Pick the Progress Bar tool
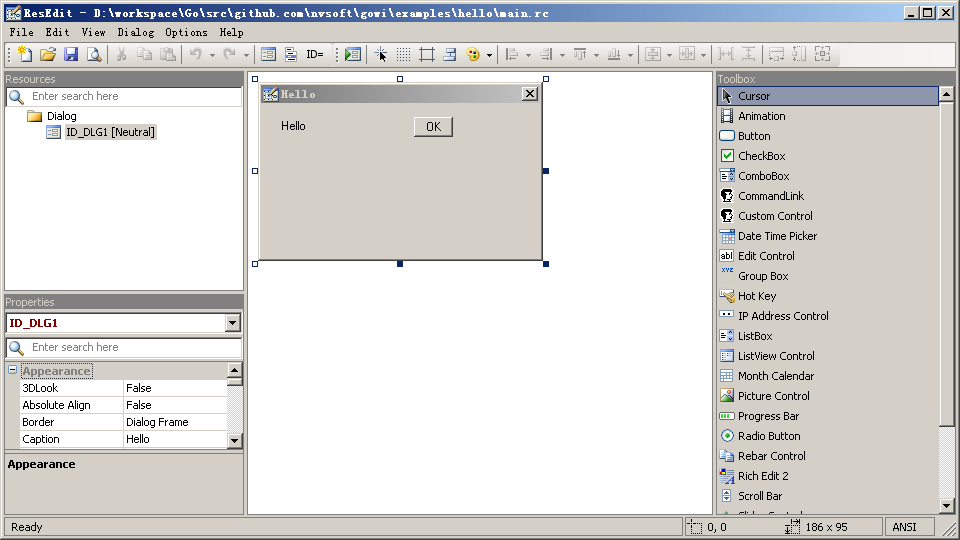This screenshot has width=960, height=540. tap(828, 416)
